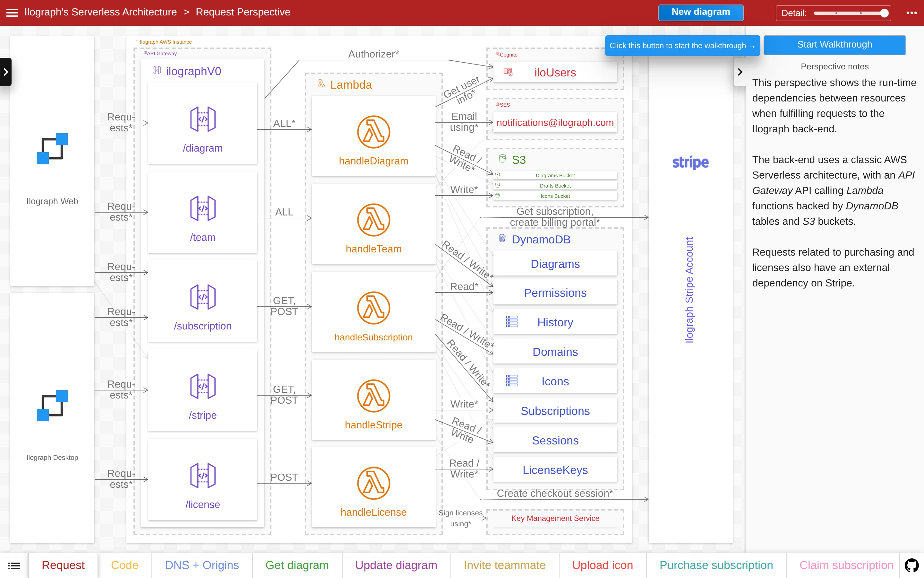Click the Start Walkthrough button
This screenshot has height=578, width=924.
pyautogui.click(x=835, y=45)
